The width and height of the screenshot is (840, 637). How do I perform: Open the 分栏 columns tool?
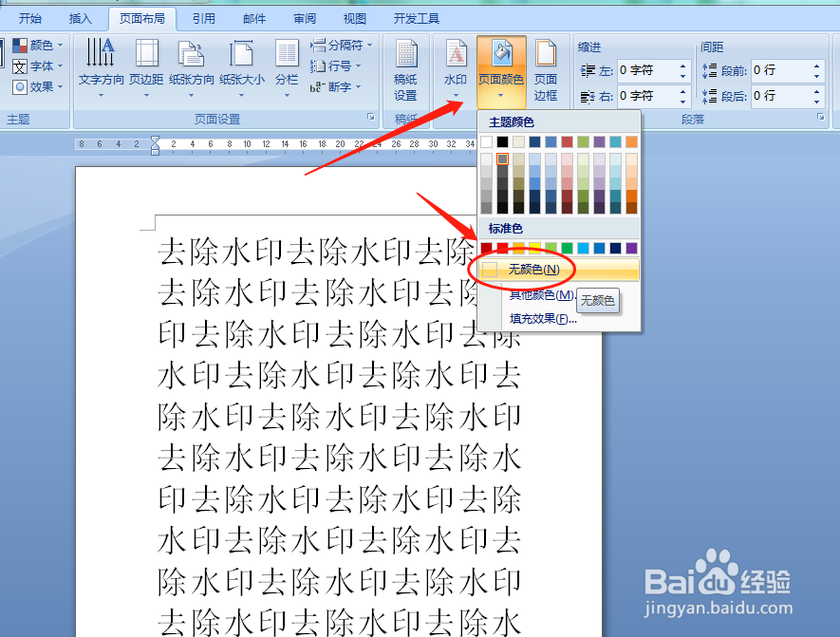(287, 67)
